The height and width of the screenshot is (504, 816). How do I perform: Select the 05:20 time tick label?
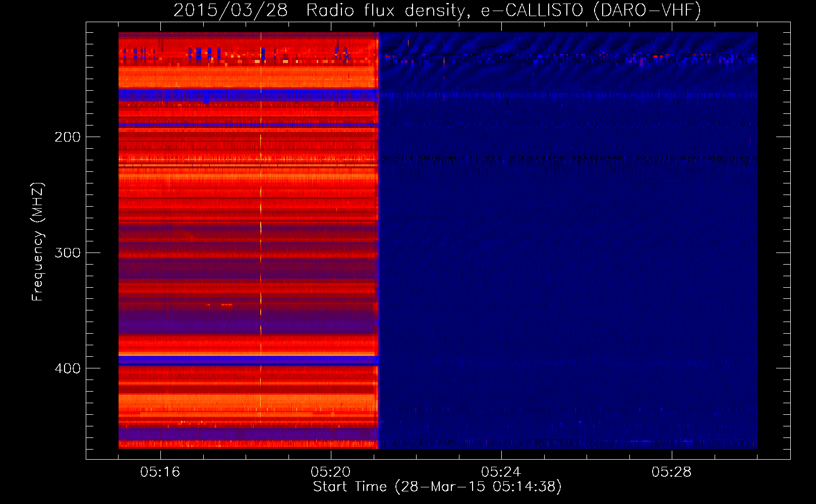[331, 472]
